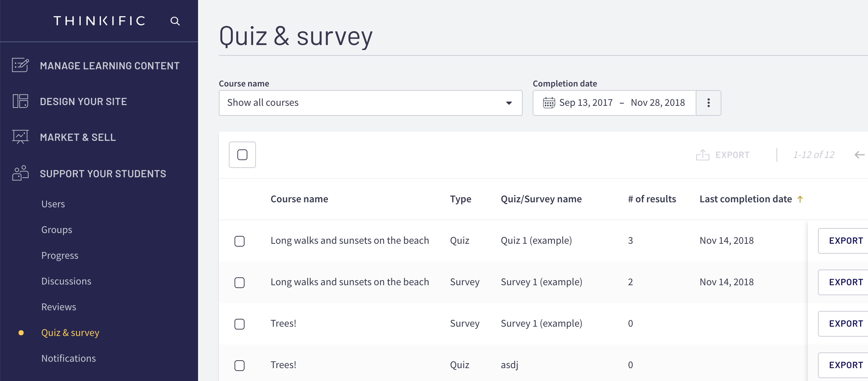Open the Progress sidebar menu item
Image resolution: width=868 pixels, height=381 pixels.
click(60, 256)
